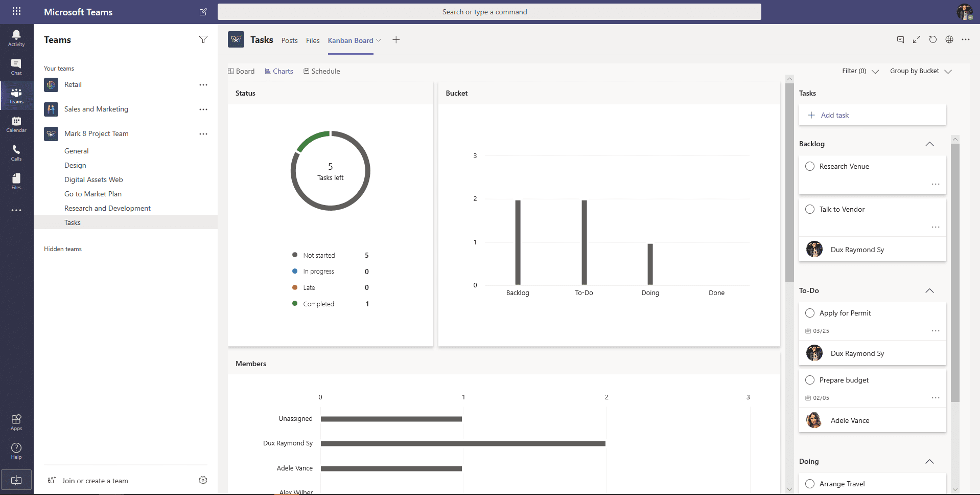The image size is (980, 495).
Task: Click the new chat compose icon
Action: click(203, 12)
